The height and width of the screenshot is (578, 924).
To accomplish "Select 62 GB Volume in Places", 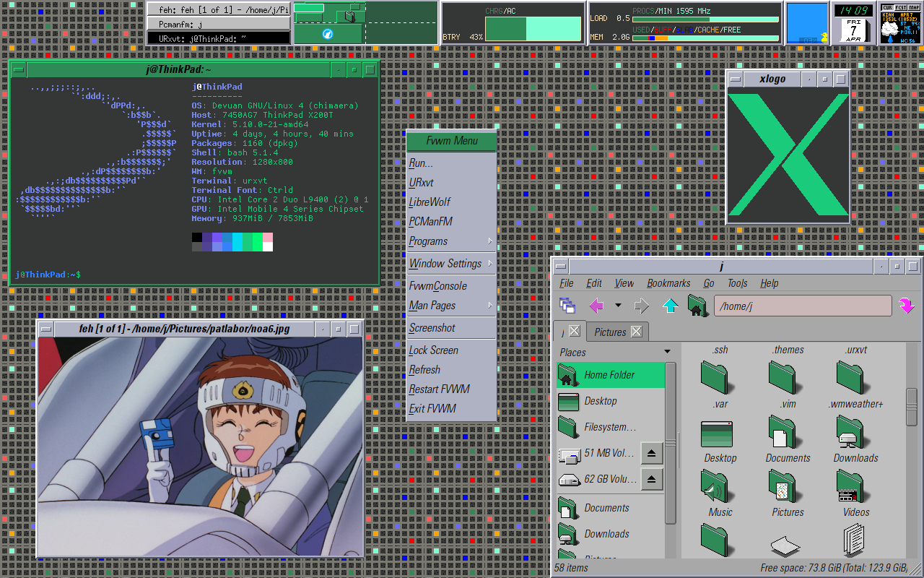I will click(598, 479).
